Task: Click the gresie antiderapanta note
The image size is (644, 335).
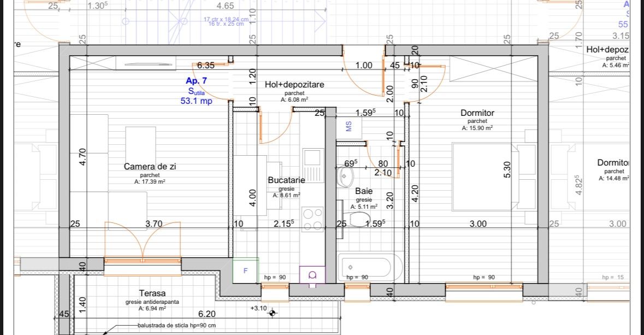Action: click(x=152, y=302)
